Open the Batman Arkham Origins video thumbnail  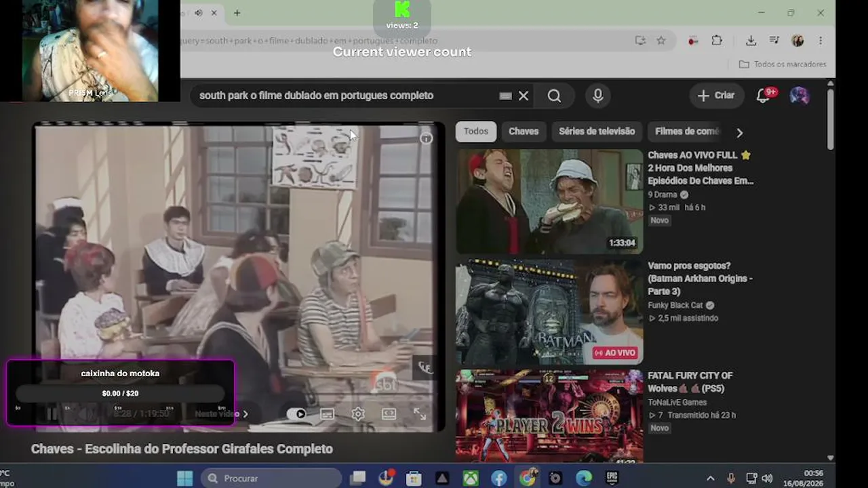pyautogui.click(x=549, y=312)
